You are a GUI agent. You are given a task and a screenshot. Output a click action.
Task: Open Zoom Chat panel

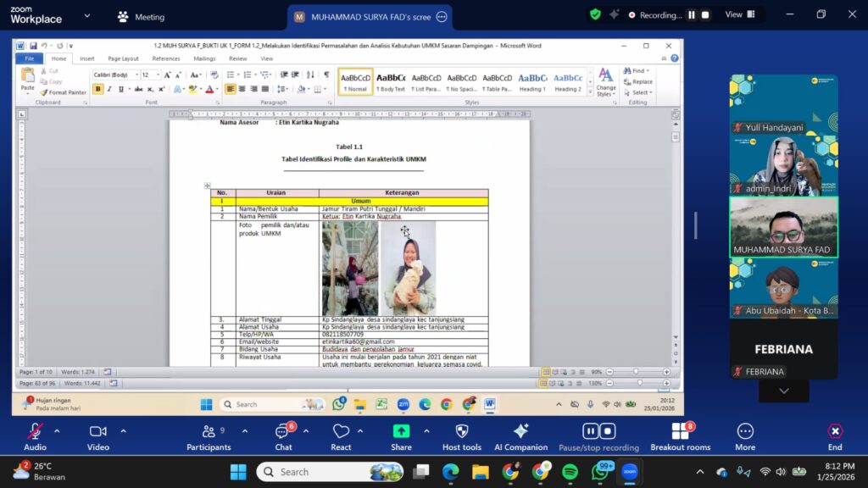pos(283,433)
